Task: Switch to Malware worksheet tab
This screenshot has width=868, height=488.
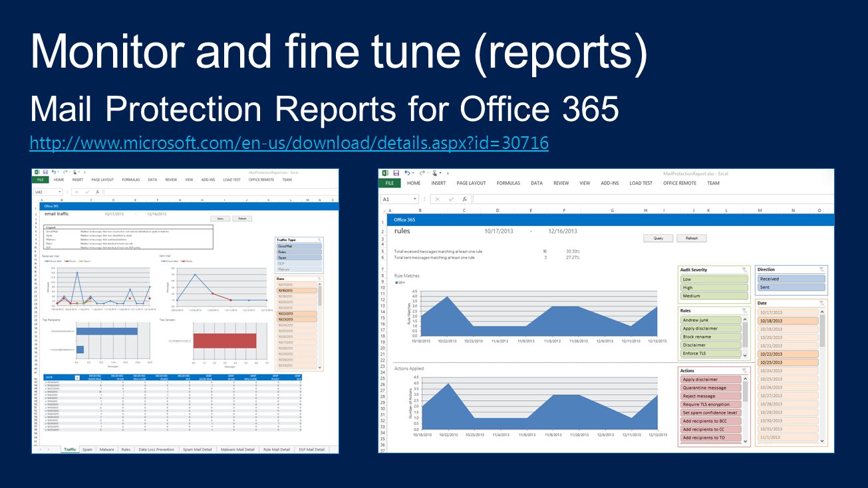Action: [x=106, y=449]
